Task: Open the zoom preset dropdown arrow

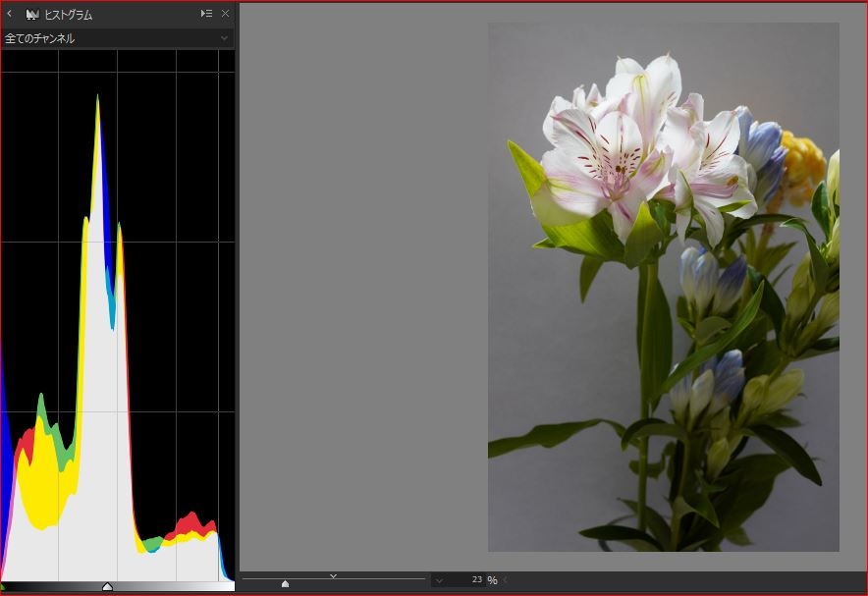Action: pos(439,580)
